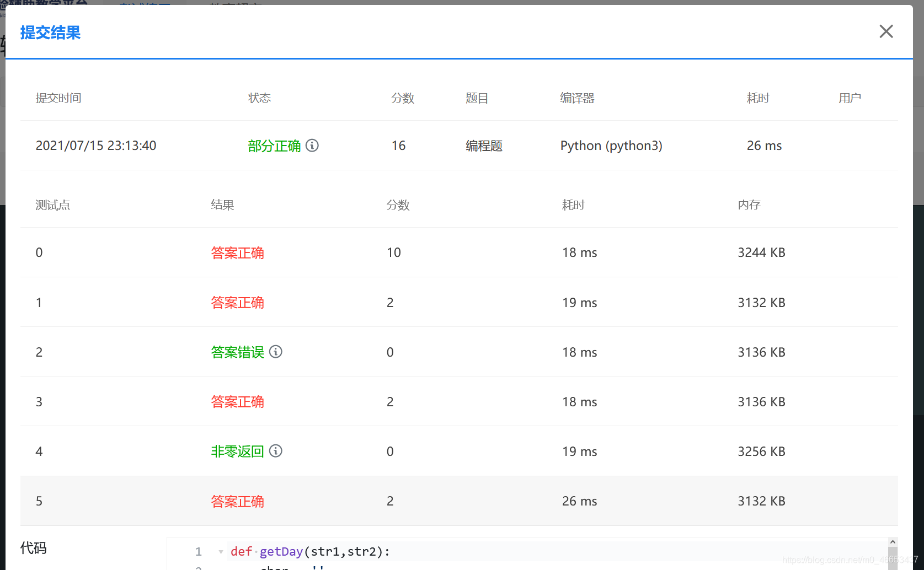
Task: Click memory value 3256 KB
Action: [x=761, y=451]
